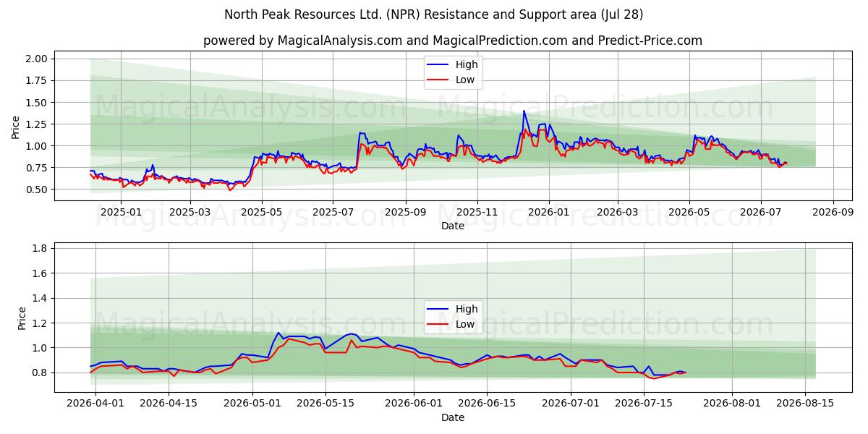868x434 pixels.
Task: Click the top chart y-axis value 0.75
Action: point(36,168)
